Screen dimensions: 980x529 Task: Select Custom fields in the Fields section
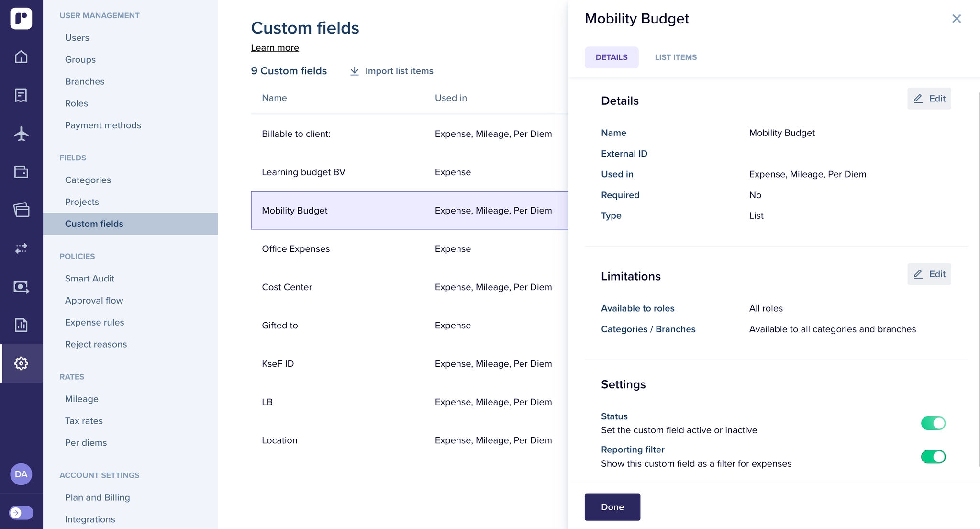pyautogui.click(x=94, y=224)
